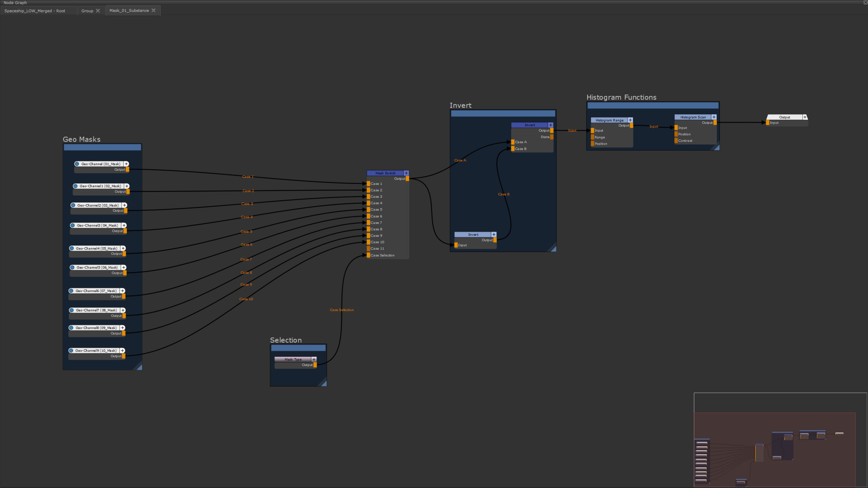The width and height of the screenshot is (868, 488).
Task: Expand Geo-Channel1 (02_Mask) node with plus
Action: tap(127, 186)
